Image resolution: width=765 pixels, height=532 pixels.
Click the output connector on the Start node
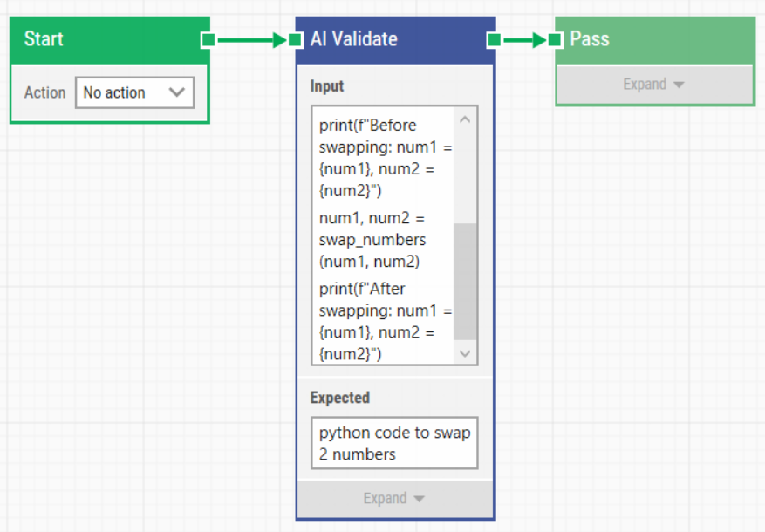pos(207,39)
